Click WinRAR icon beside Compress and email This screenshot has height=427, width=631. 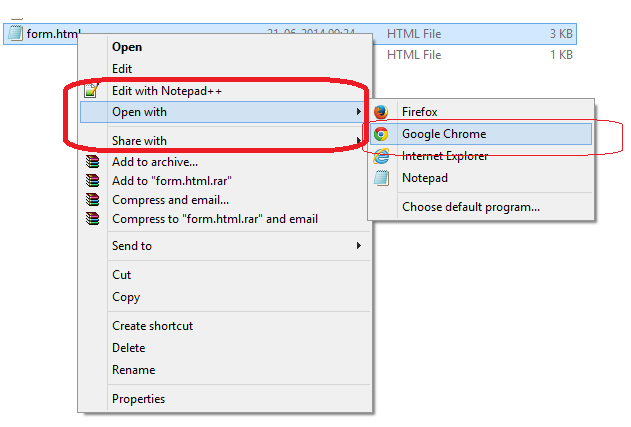tap(93, 200)
